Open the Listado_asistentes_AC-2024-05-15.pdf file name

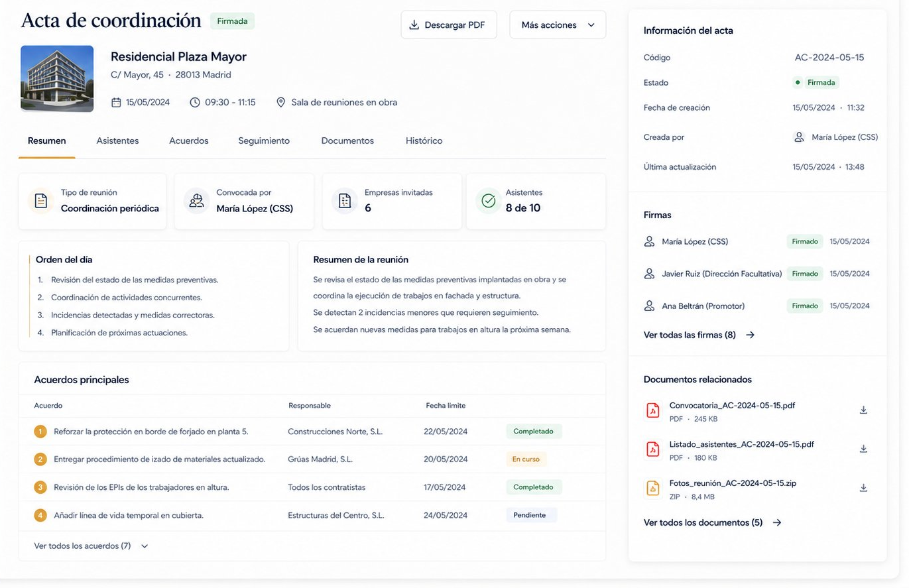click(x=742, y=444)
